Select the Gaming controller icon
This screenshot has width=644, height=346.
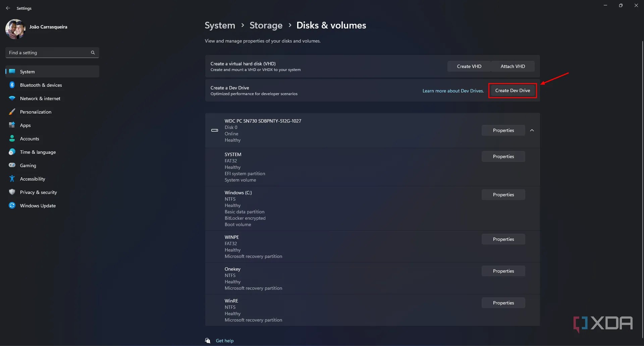12,165
